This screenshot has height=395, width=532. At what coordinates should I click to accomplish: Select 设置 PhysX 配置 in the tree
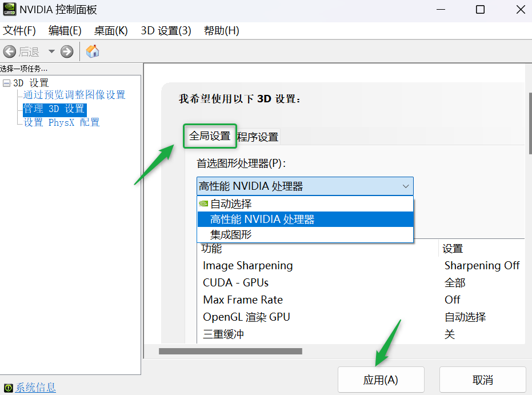61,122
